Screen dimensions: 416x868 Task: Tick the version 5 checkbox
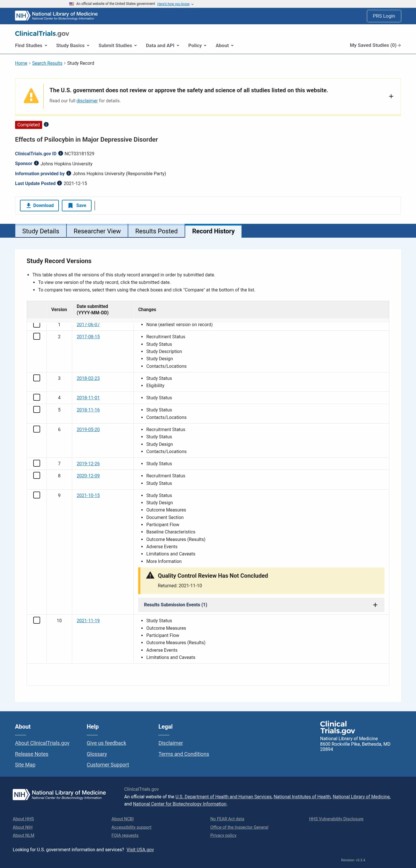coord(37,409)
